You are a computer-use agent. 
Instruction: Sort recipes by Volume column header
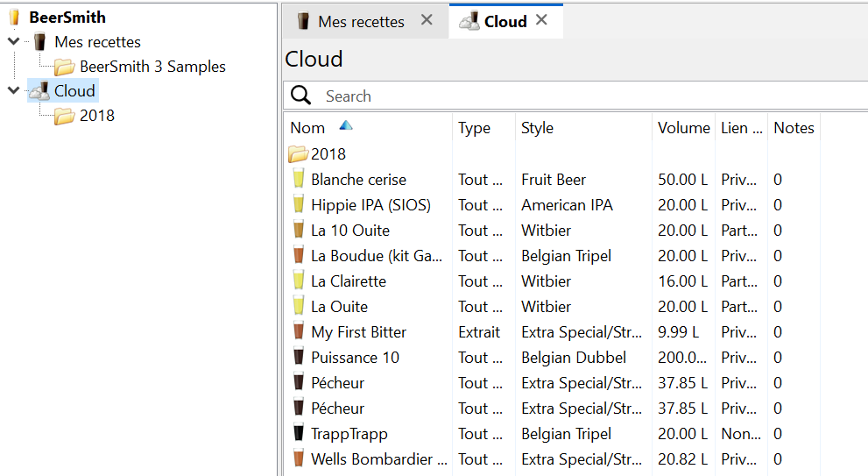coord(683,128)
